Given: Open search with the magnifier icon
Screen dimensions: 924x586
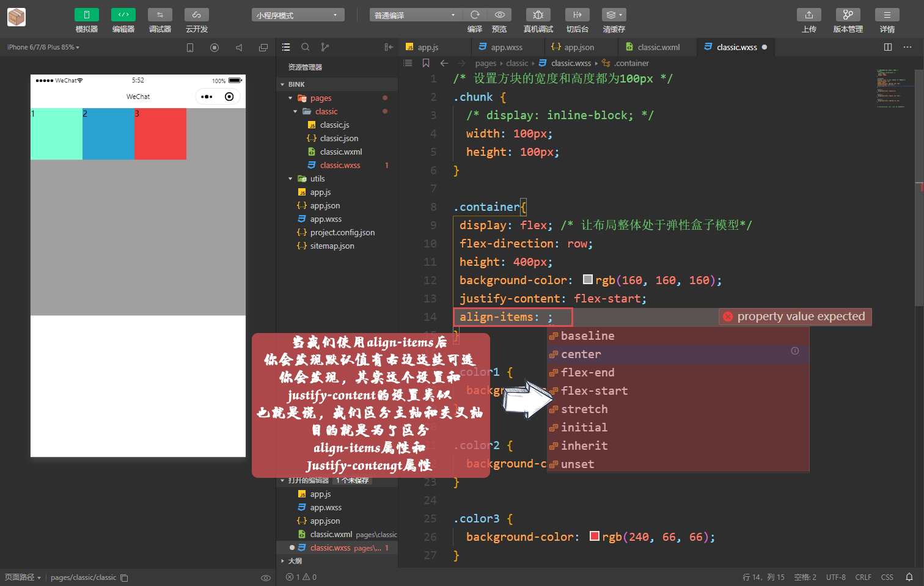Looking at the screenshot, I should point(306,46).
